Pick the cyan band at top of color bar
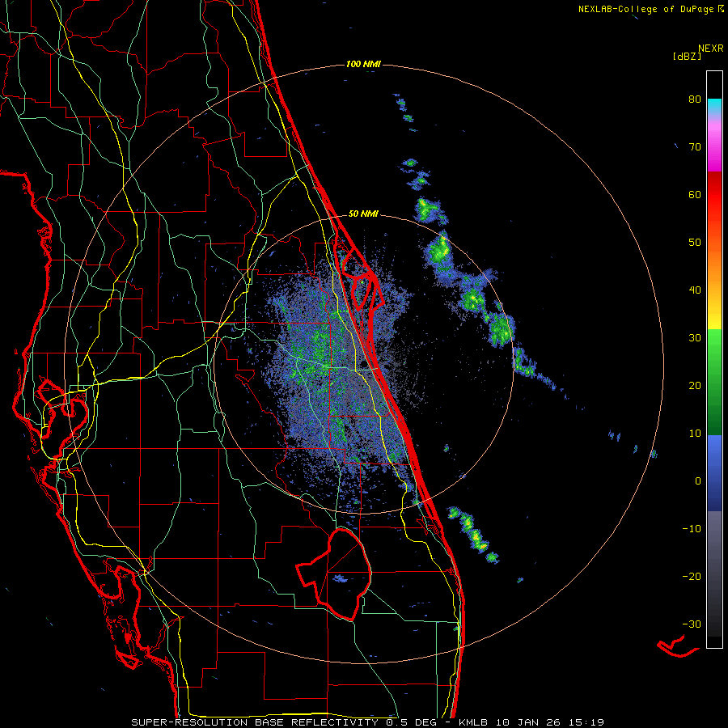 [714, 107]
